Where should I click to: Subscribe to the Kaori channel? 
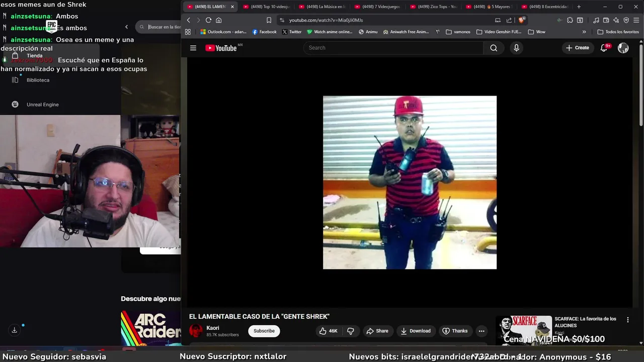264,331
